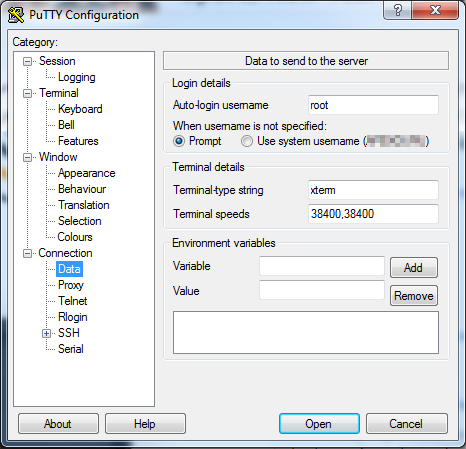The height and width of the screenshot is (449, 466).
Task: Go to the Rlogin category
Action: pyautogui.click(x=73, y=317)
